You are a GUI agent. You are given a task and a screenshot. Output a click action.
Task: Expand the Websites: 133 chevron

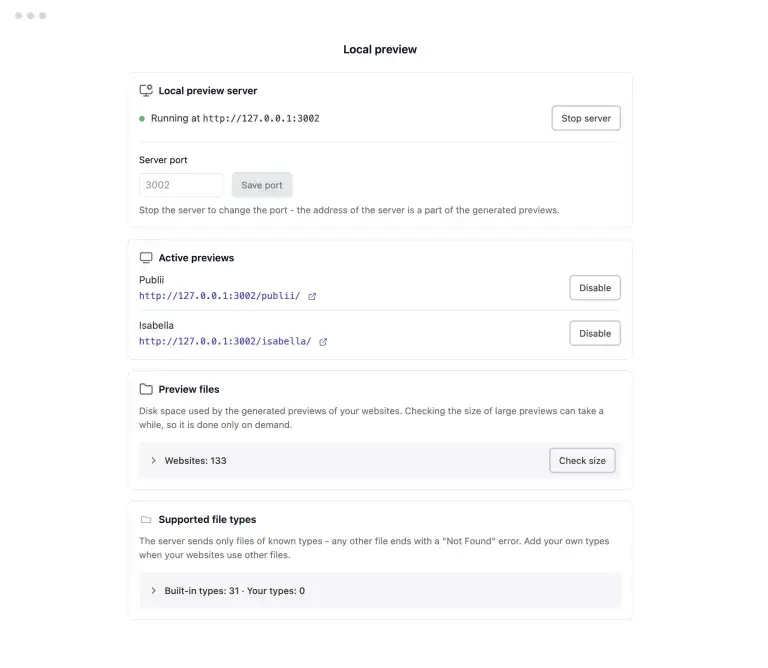[153, 460]
